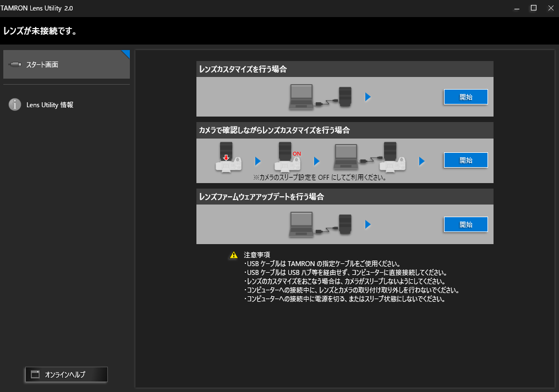This screenshot has width=559, height=392.
Task: Click 開始 for カメラで確認しながら customization
Action: coord(465,160)
